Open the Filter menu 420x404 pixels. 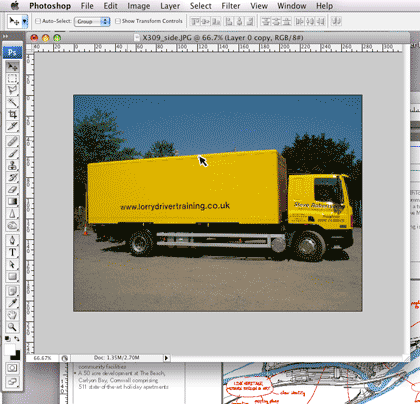231,6
